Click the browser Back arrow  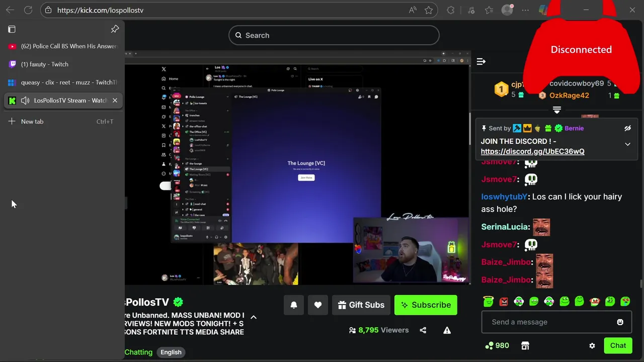coord(10,10)
